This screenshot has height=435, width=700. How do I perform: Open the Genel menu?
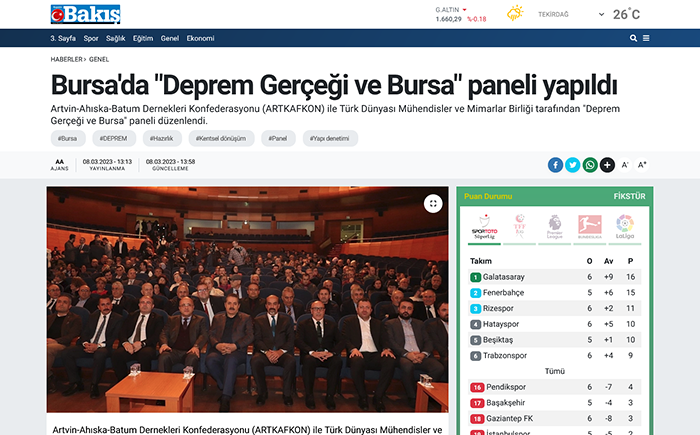click(170, 38)
